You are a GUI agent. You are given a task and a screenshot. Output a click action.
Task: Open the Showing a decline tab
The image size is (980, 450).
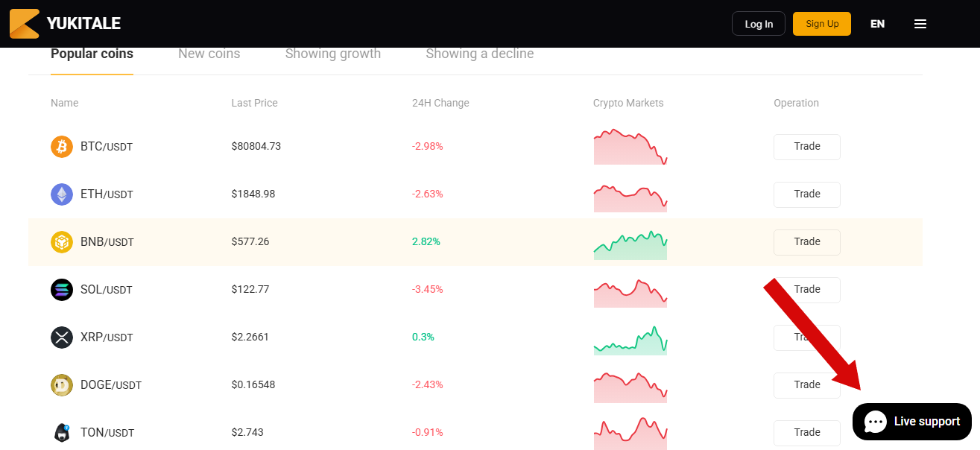click(479, 54)
